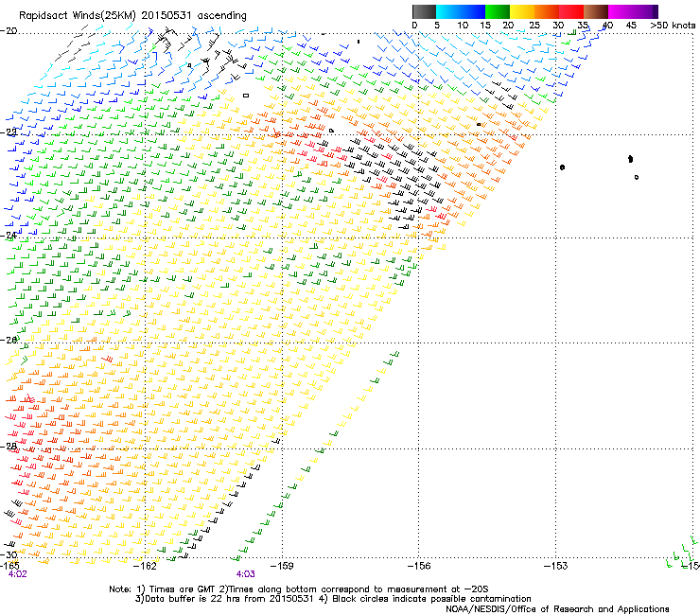Click the yellow 20-25 knots legend swatch

click(522, 11)
